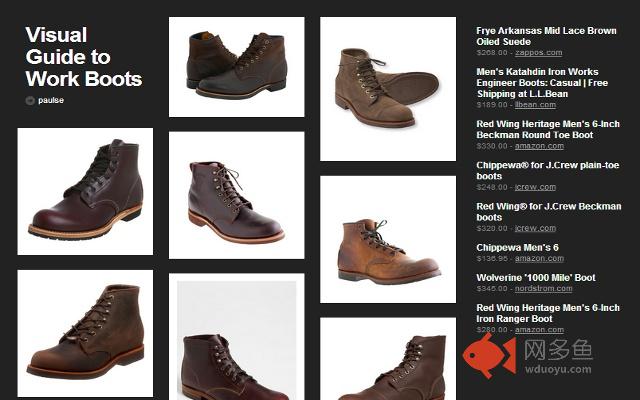Viewport: 640px width, 400px height.
Task: Open the paulse author name
Action: [x=51, y=100]
